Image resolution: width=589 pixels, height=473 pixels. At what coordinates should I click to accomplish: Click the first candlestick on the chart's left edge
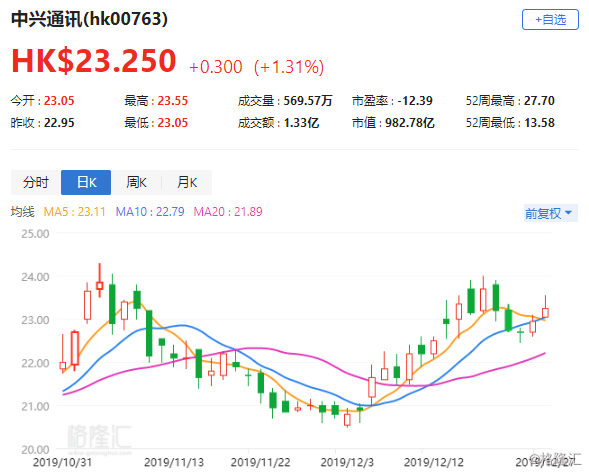63,365
